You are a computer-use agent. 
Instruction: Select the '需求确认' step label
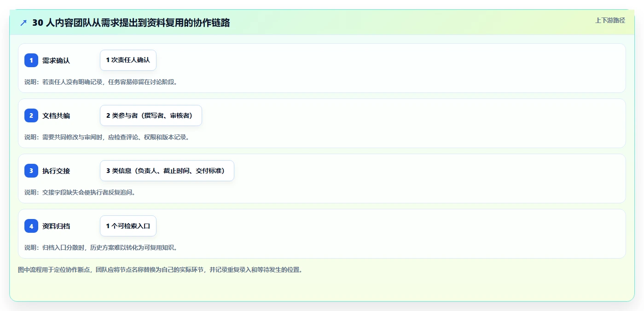(x=56, y=60)
